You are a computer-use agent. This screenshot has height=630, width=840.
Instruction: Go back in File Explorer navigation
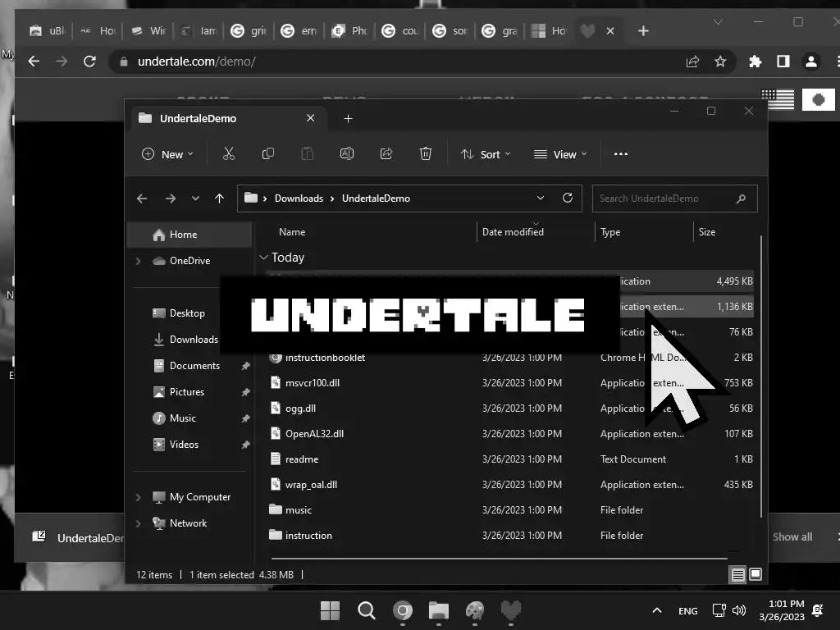[x=142, y=199]
